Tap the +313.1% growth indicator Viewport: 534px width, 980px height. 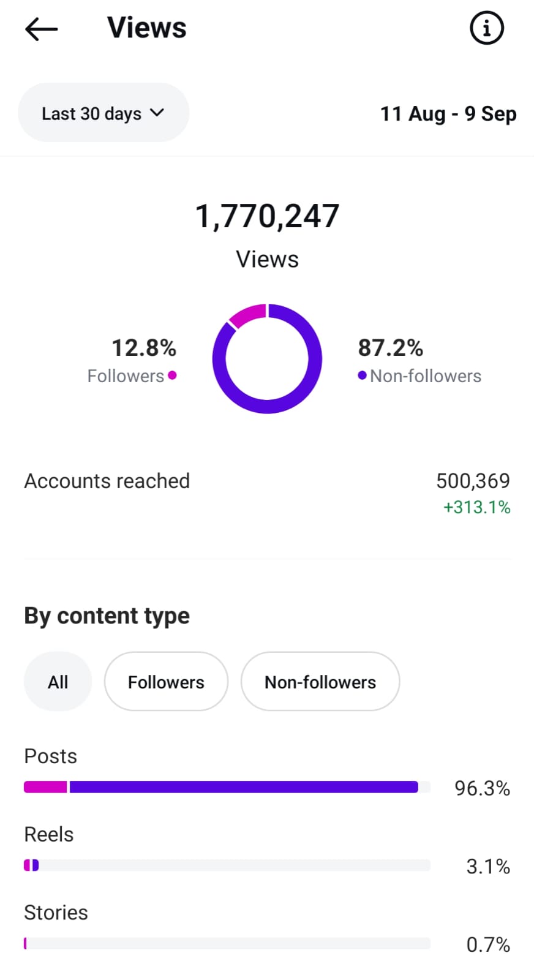tap(476, 508)
